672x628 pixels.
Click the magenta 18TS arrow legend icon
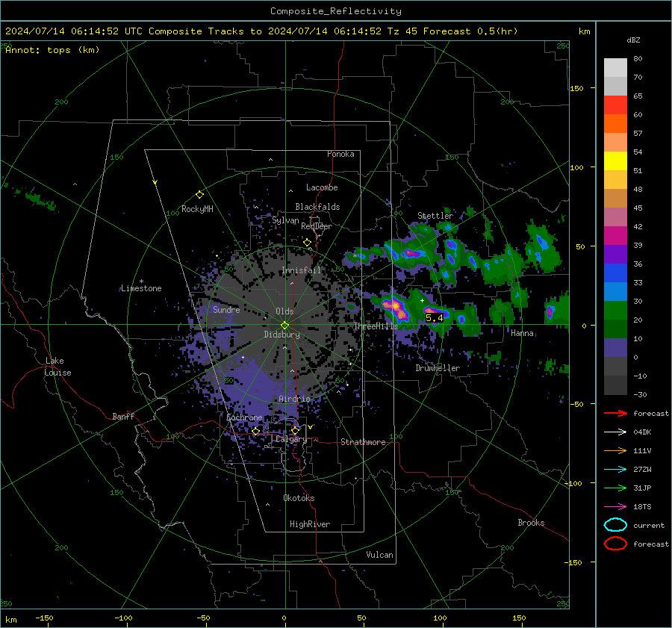point(615,507)
